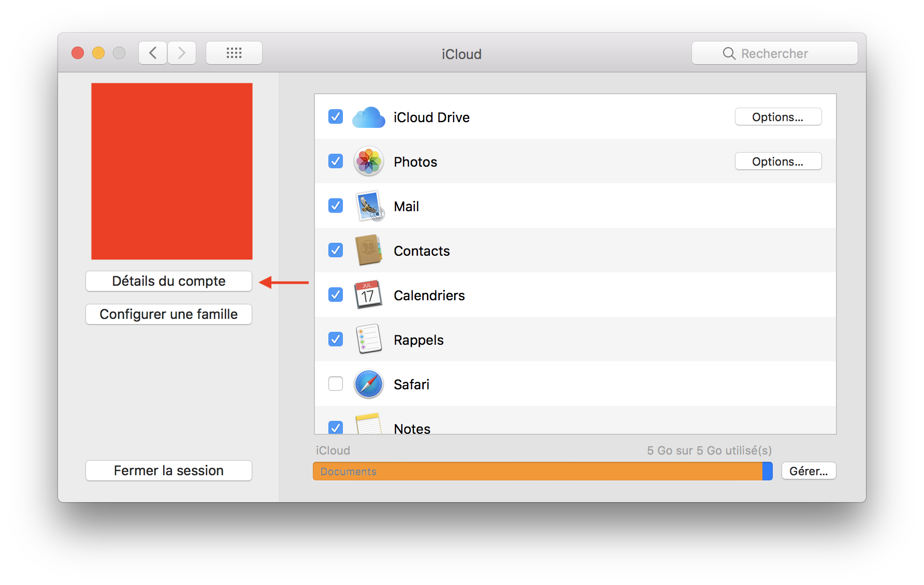Close the iCloud window with red button
Image resolution: width=924 pixels, height=585 pixels.
pos(78,53)
